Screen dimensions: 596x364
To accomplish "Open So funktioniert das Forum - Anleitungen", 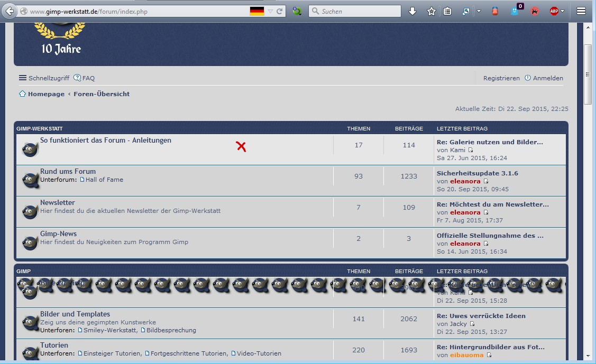I will [106, 140].
